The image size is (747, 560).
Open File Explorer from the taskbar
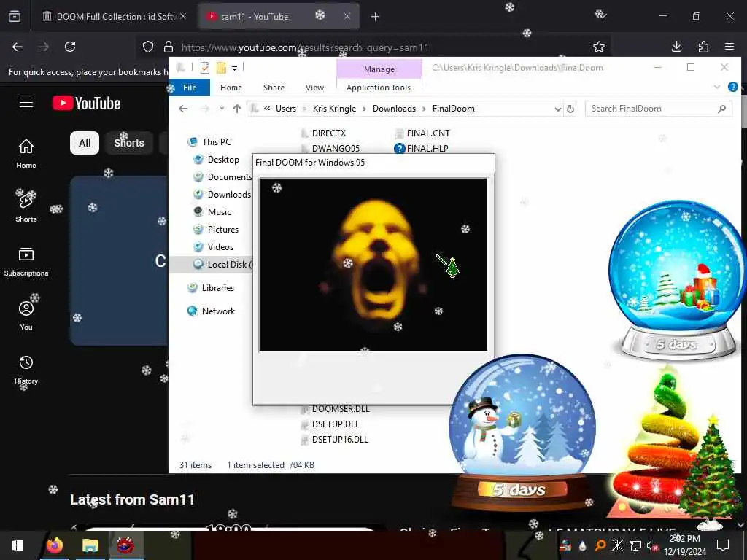(90, 545)
